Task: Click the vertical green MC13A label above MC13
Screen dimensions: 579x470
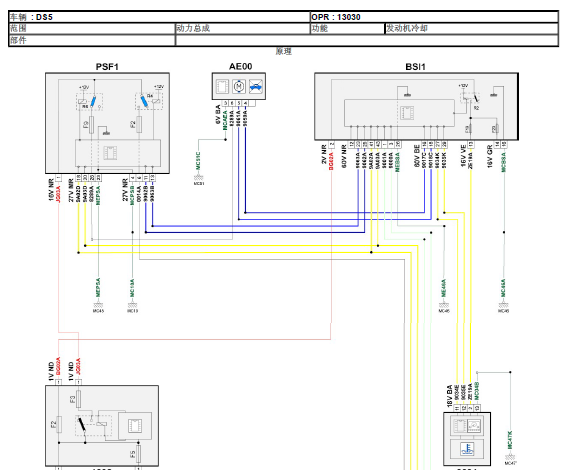Action: (132, 288)
